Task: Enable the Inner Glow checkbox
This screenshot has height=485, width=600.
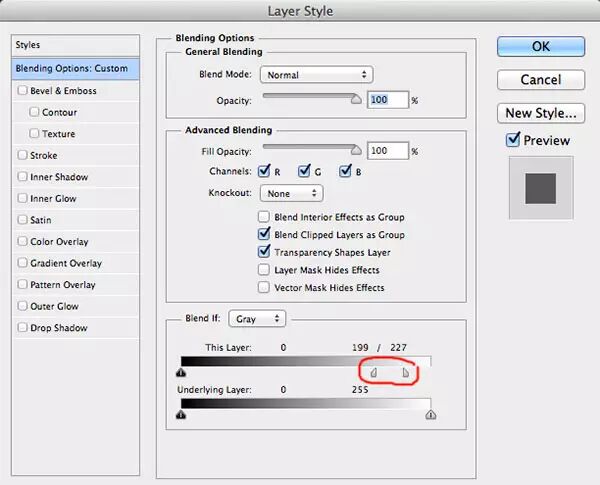Action: 23,198
